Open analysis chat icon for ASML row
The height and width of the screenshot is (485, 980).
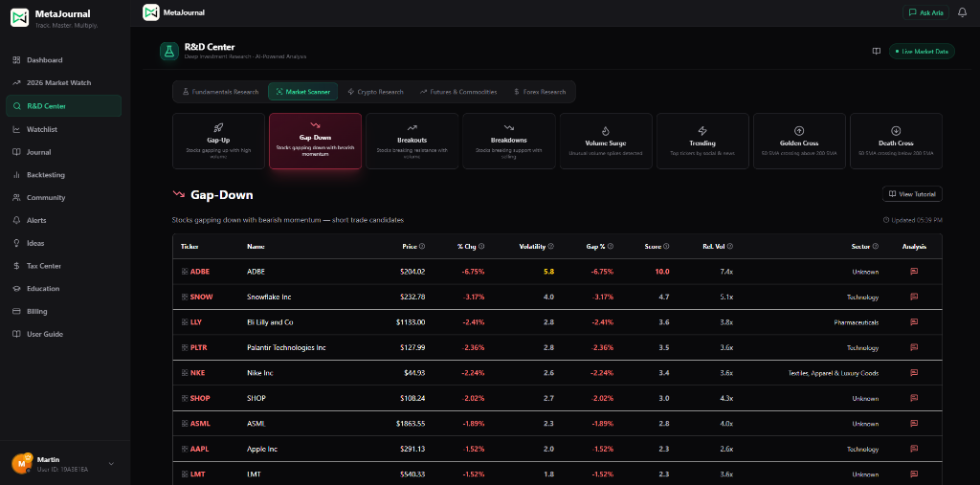pyautogui.click(x=914, y=423)
